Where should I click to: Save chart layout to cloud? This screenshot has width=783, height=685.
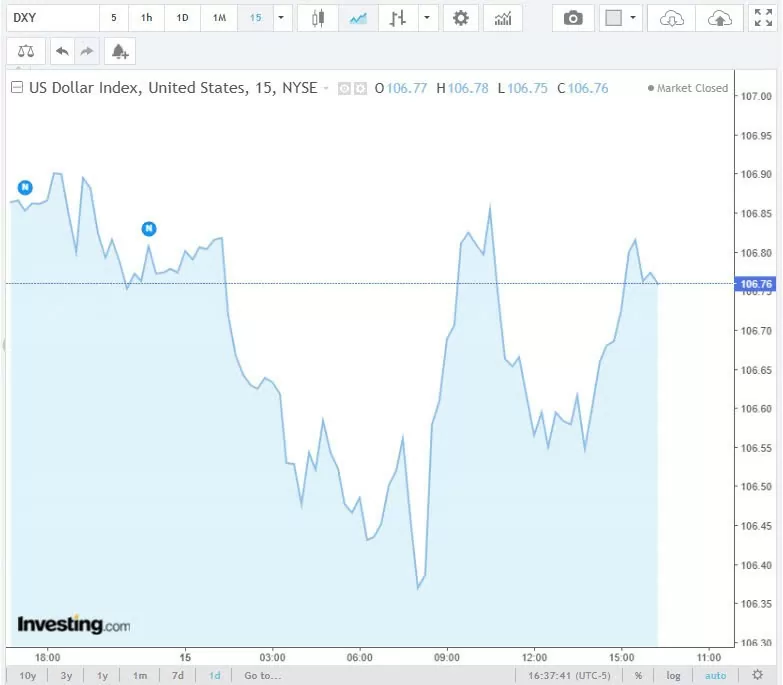pos(720,18)
